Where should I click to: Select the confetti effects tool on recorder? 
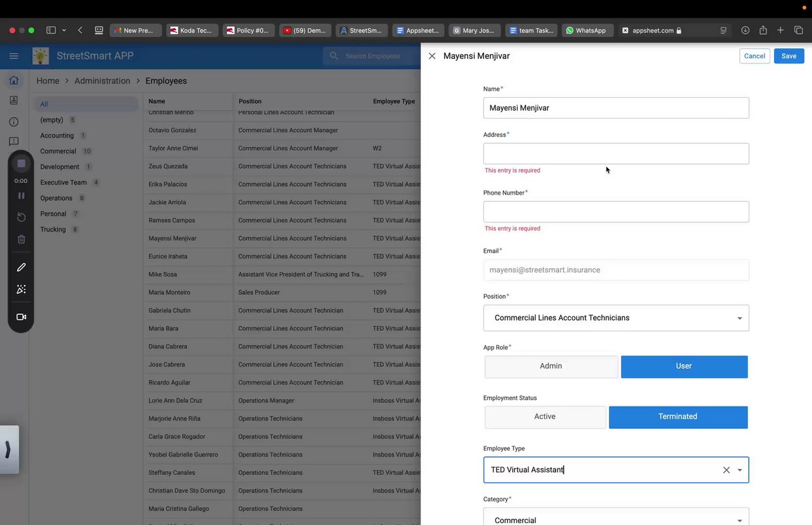tap(21, 289)
